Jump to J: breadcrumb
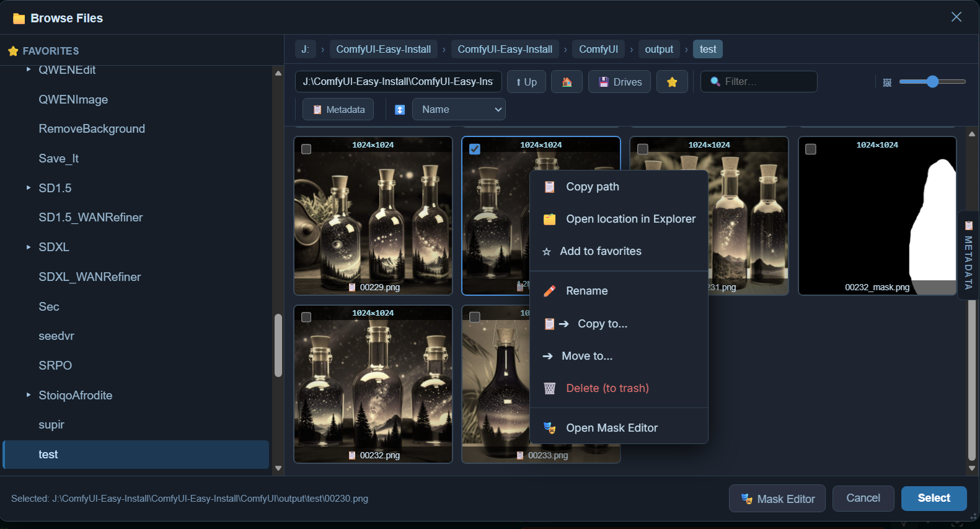 click(306, 49)
